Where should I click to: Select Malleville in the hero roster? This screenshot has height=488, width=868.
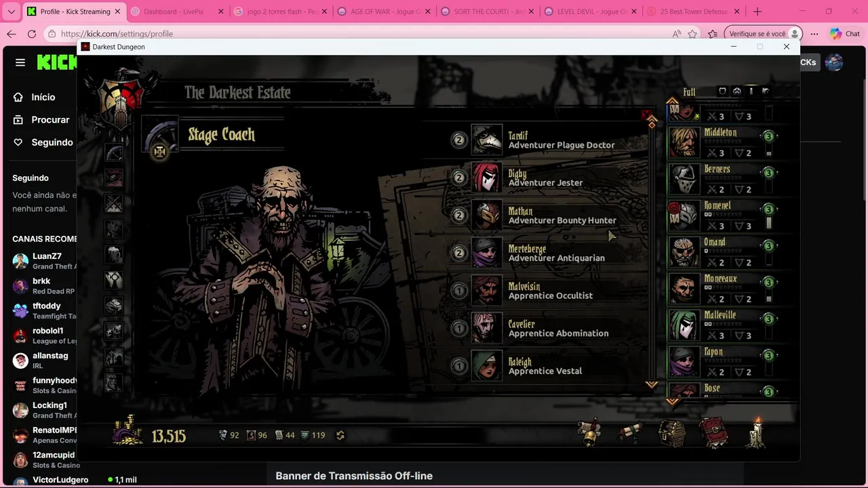(723, 325)
